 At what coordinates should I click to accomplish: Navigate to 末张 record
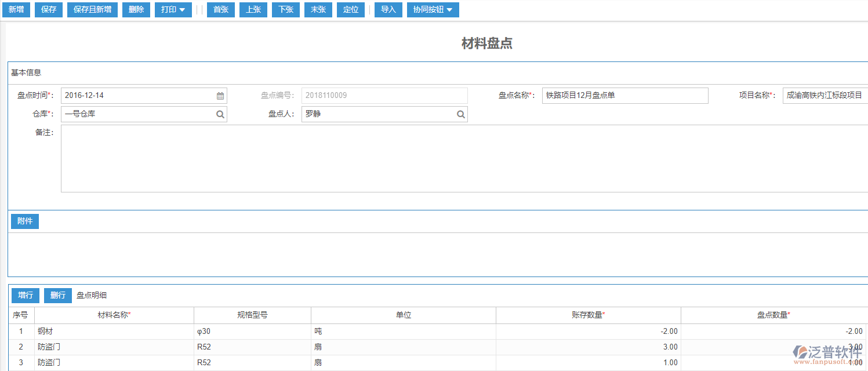(318, 9)
